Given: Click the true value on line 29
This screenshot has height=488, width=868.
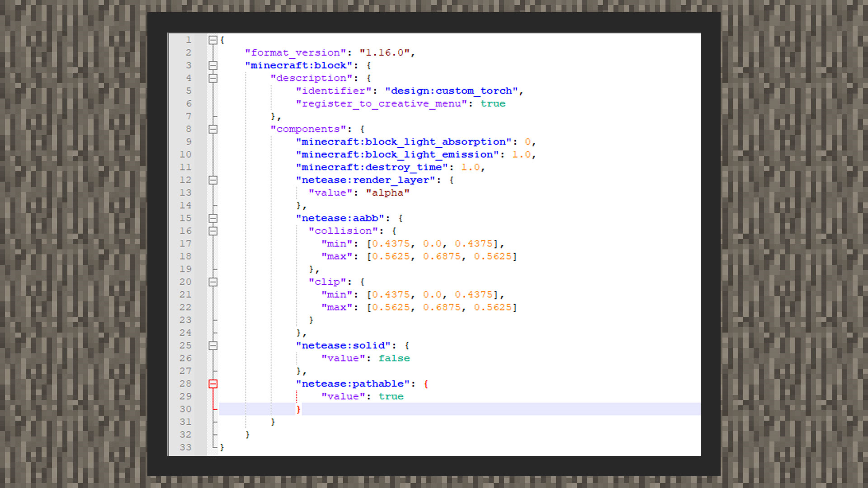Looking at the screenshot, I should [x=391, y=396].
